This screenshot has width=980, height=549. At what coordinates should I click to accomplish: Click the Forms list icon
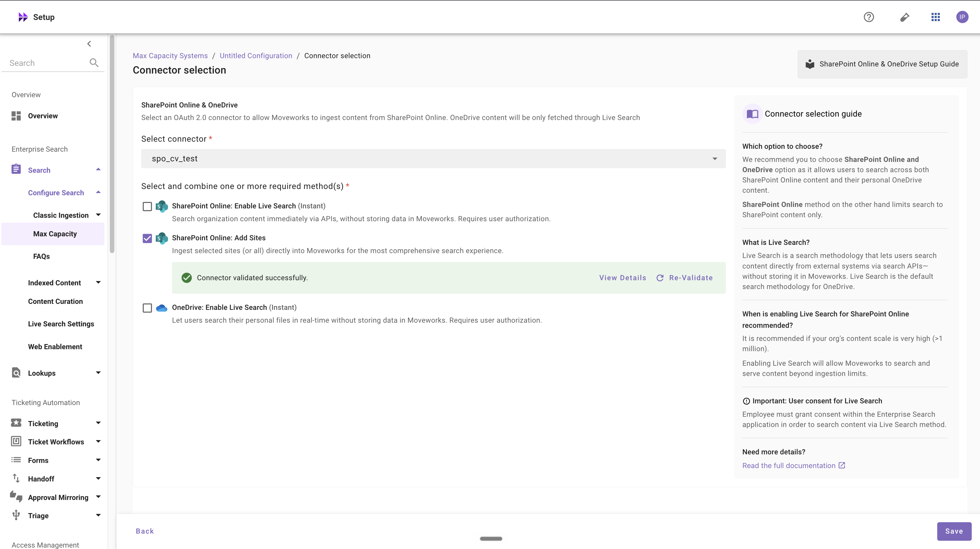coord(16,460)
